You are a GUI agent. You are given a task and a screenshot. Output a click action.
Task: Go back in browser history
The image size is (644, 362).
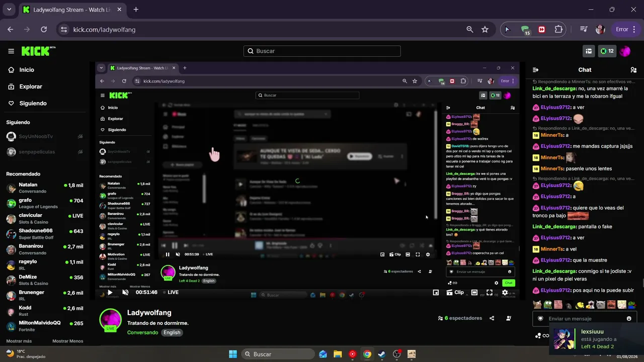[x=11, y=30]
